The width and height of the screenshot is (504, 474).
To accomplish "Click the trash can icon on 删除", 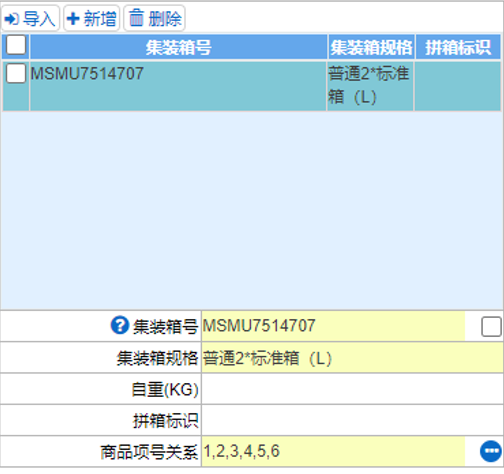I will (x=136, y=18).
